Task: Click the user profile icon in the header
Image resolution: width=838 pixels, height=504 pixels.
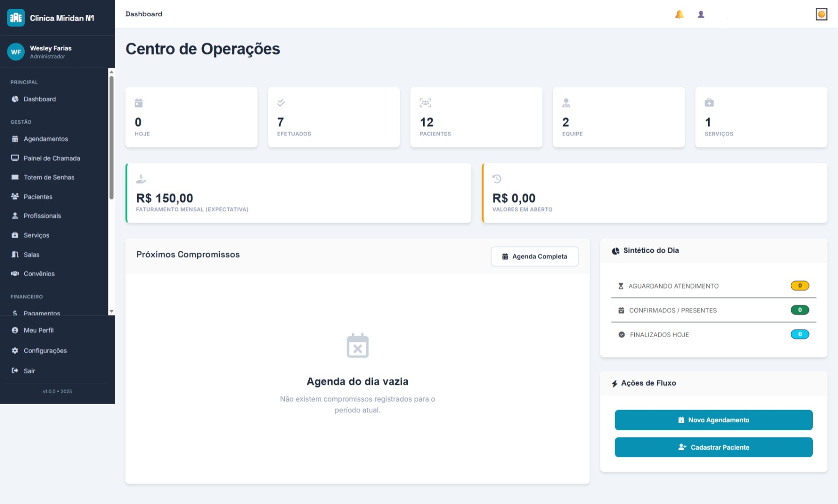Action: (701, 14)
